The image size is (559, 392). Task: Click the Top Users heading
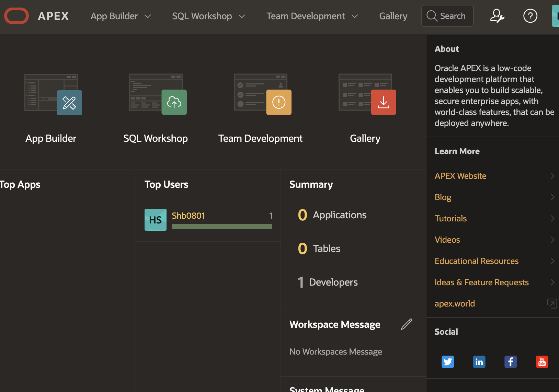(x=166, y=184)
